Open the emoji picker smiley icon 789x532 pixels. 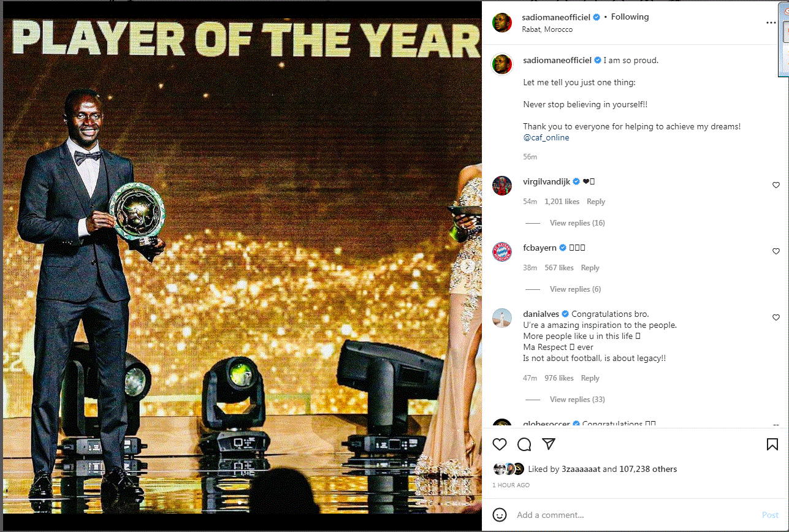coord(500,515)
